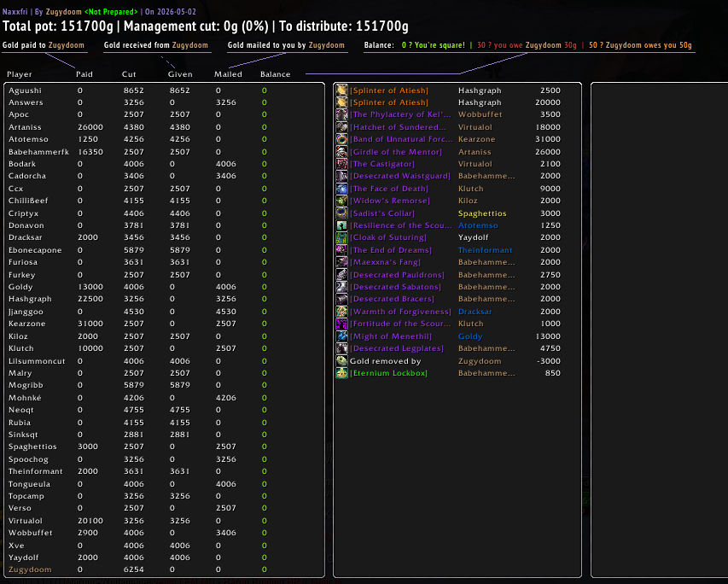Click the Widow's Remorse item icon
The width and height of the screenshot is (728, 584).
[341, 201]
